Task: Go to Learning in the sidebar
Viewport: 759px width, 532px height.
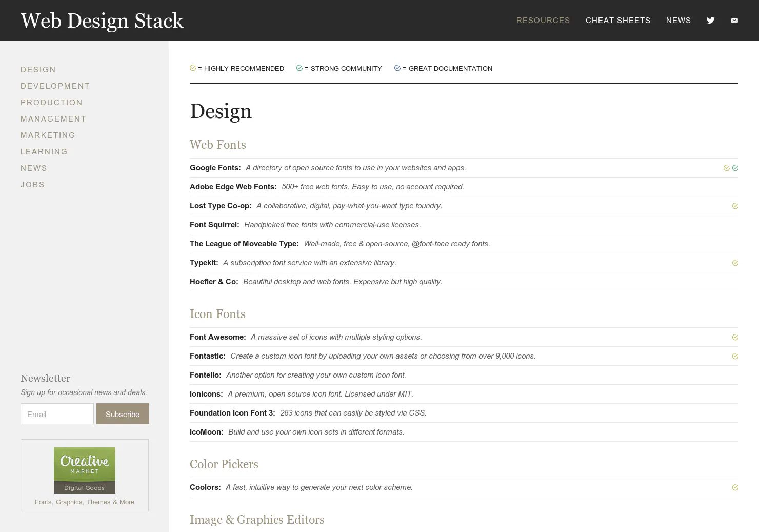Action: pyautogui.click(x=44, y=152)
